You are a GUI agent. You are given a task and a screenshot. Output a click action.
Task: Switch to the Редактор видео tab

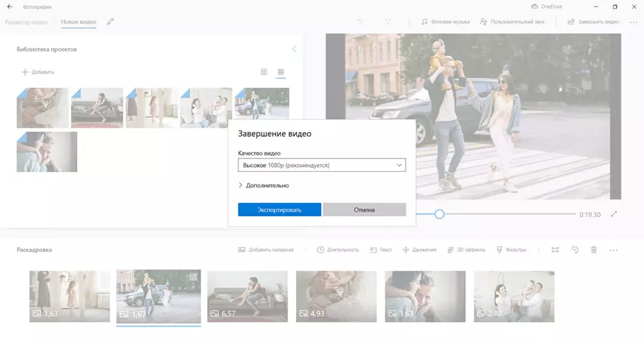(x=27, y=22)
